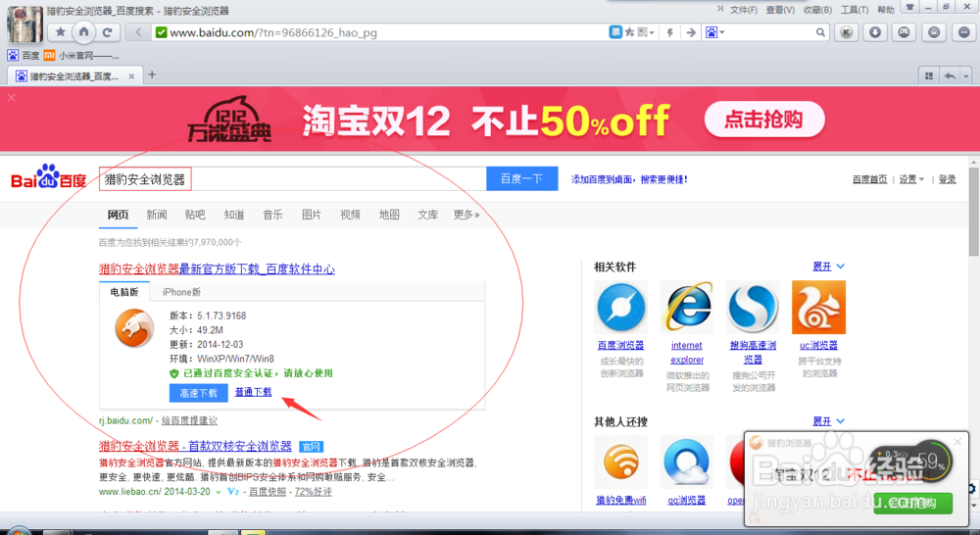Click the 登录 link
The height and width of the screenshot is (535, 980).
[947, 179]
